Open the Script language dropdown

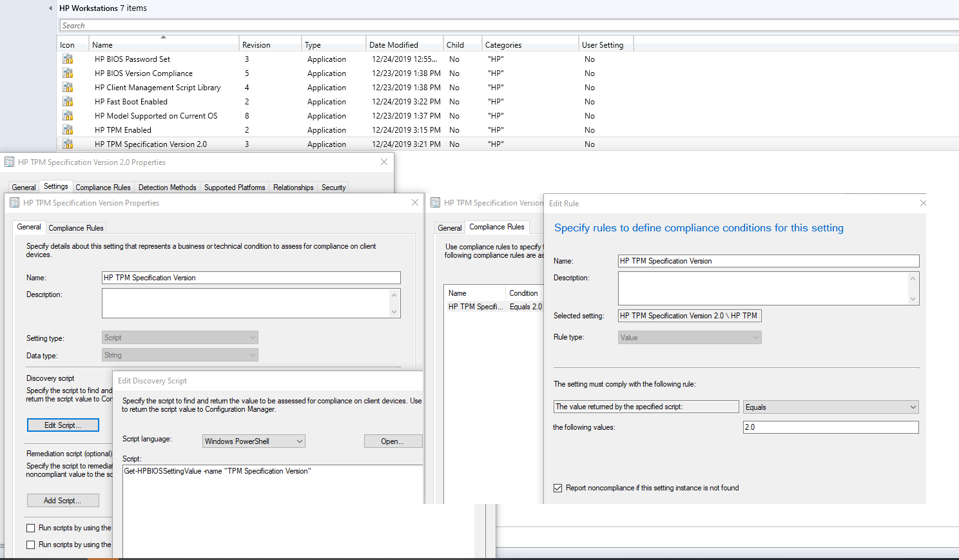tap(254, 441)
